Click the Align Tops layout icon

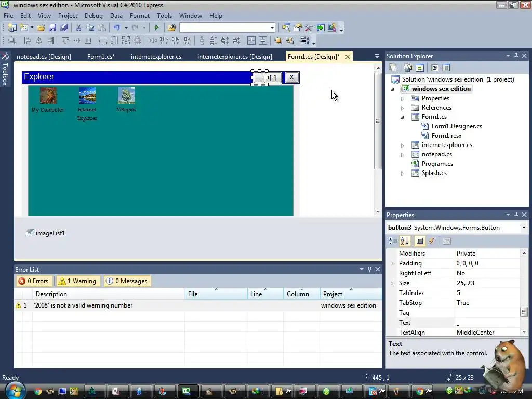click(65, 41)
